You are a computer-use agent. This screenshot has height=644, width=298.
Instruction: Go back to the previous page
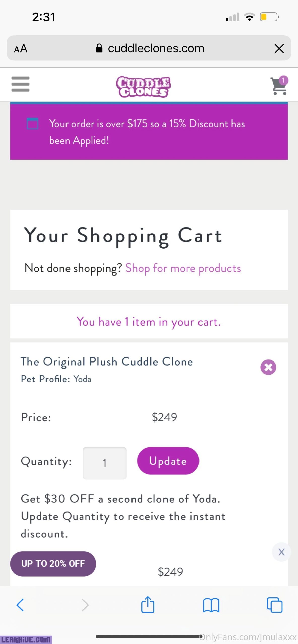[20, 605]
